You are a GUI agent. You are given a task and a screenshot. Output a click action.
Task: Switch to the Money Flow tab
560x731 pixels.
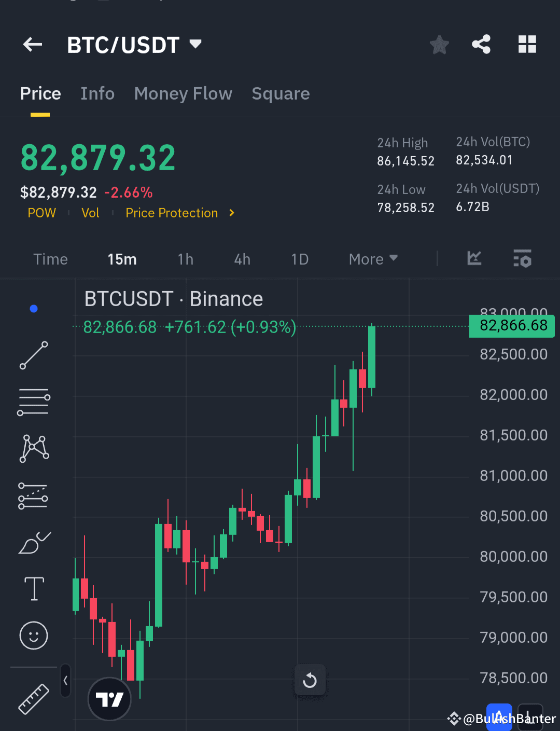tap(183, 94)
